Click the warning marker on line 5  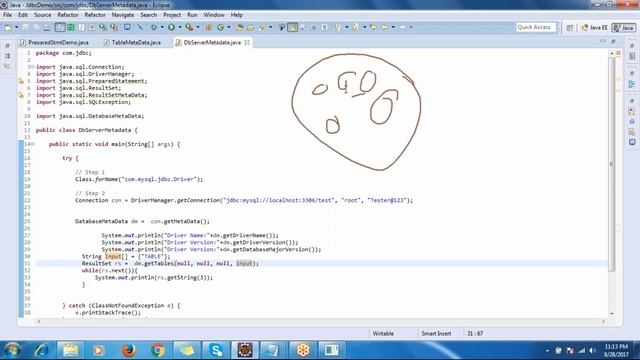[21, 81]
